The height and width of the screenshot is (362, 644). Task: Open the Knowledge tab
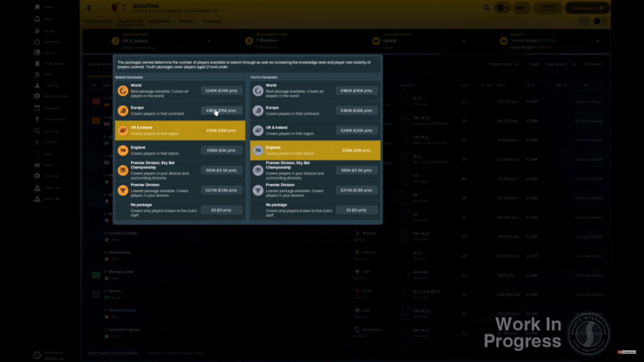pyautogui.click(x=211, y=21)
